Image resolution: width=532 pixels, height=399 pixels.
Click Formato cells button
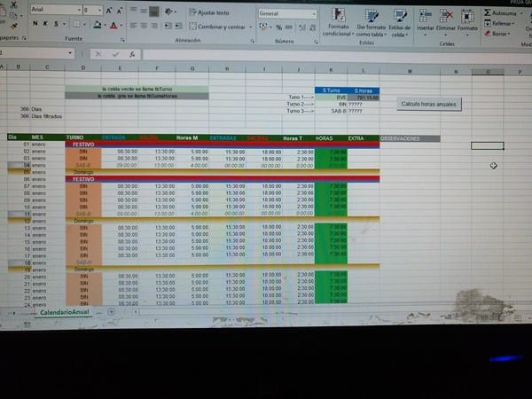pos(467,21)
